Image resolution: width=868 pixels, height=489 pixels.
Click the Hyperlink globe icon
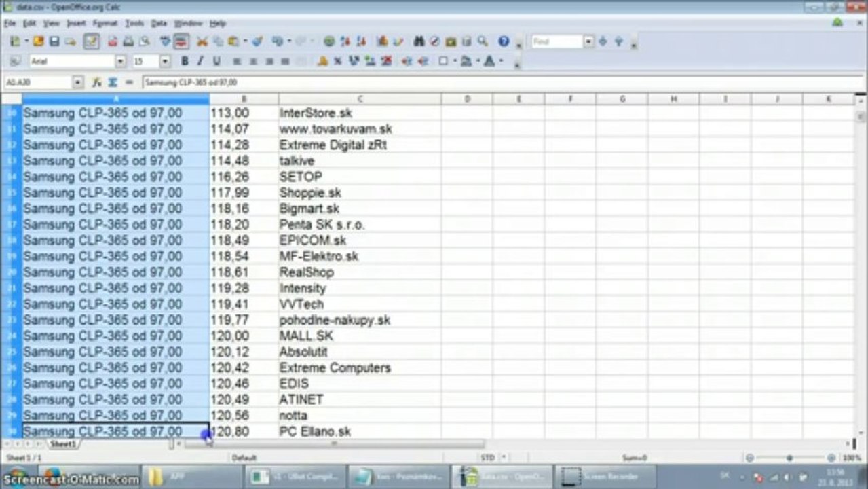click(329, 41)
